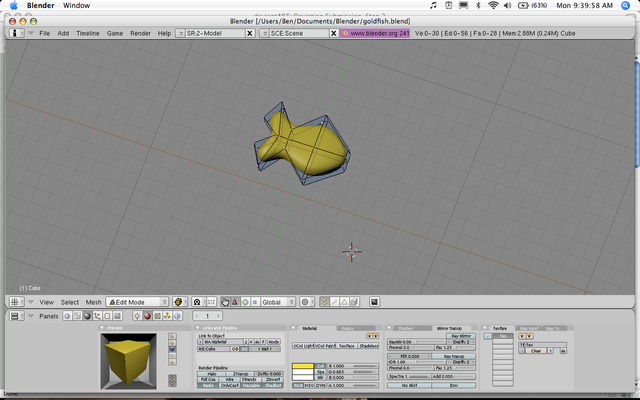
Task: Open the Mesh menu in the 3D view header
Action: [94, 302]
